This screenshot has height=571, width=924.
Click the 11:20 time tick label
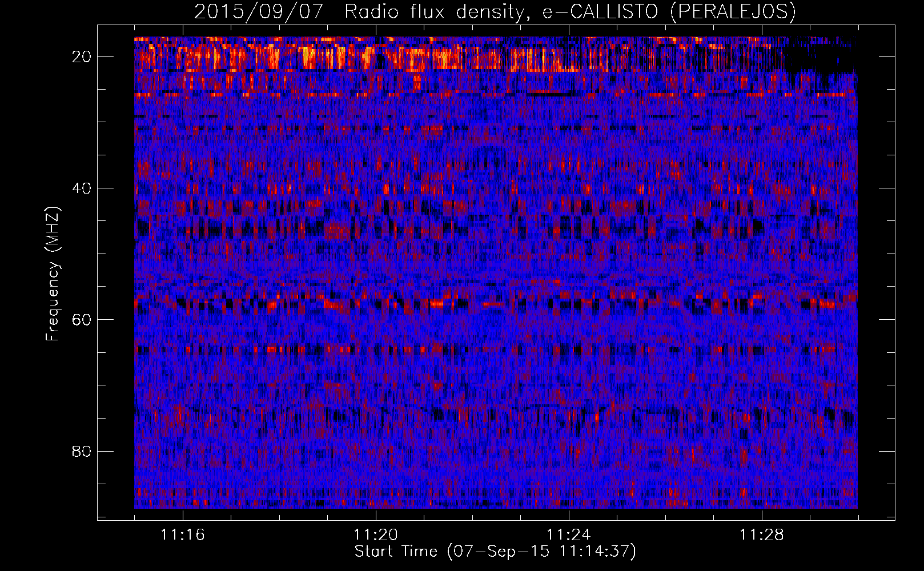point(376,535)
